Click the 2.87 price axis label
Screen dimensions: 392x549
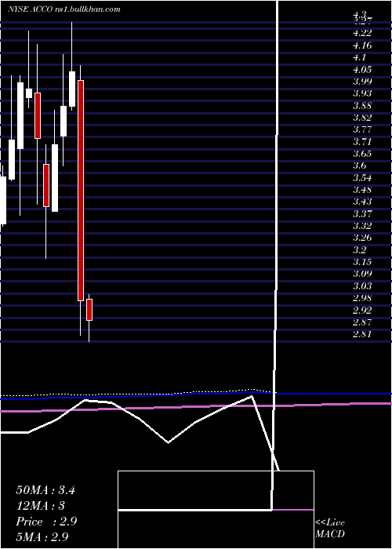pos(362,322)
